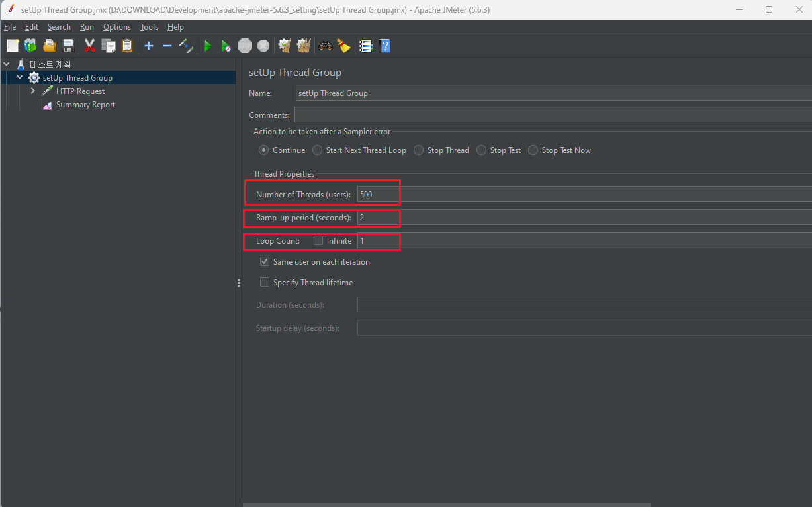Click the flask icon of 테스트 계획
This screenshot has width=812, height=507.
click(x=21, y=64)
